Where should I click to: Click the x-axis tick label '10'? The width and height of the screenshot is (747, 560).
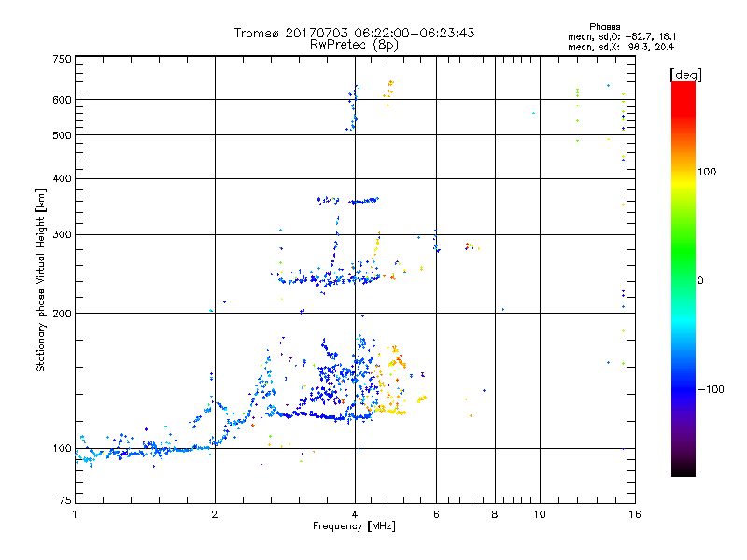(x=540, y=514)
